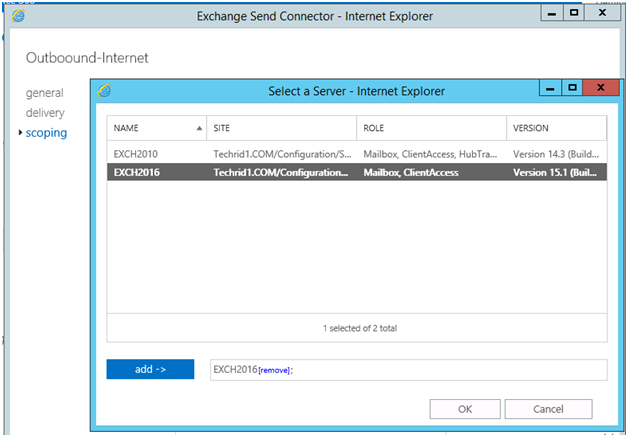Toggle the NAME column sort arrow
The height and width of the screenshot is (437, 628).
tap(199, 128)
